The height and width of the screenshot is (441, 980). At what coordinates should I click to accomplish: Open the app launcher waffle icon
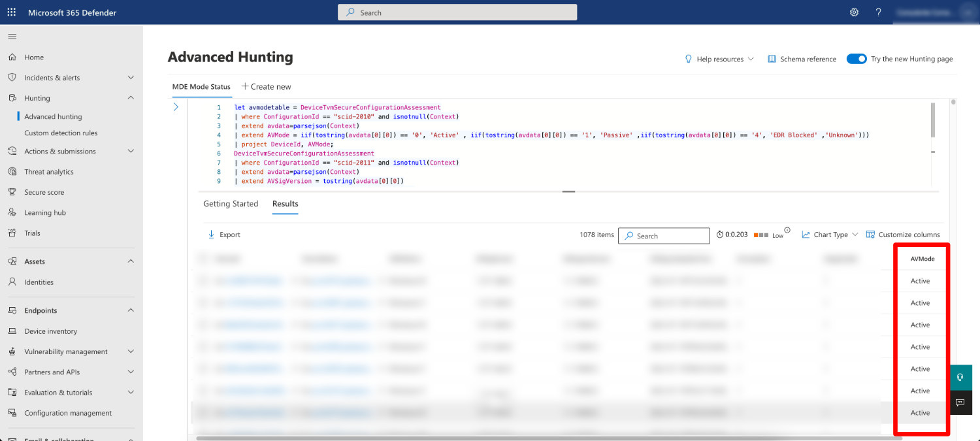click(12, 12)
